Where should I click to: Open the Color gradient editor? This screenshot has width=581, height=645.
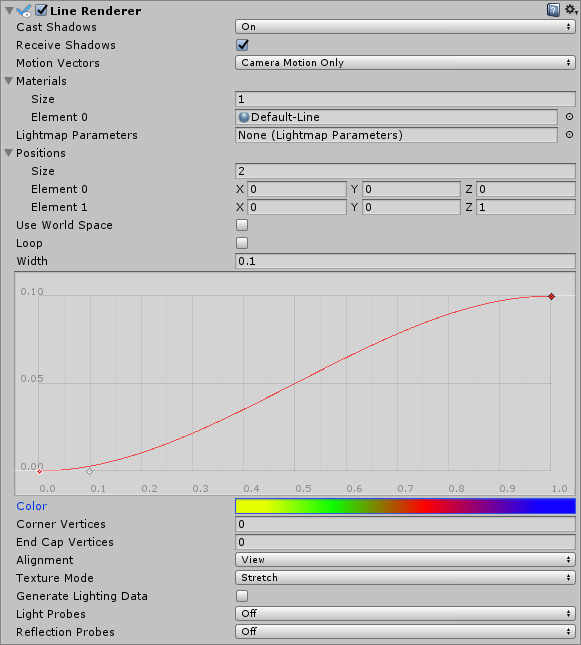[x=405, y=506]
